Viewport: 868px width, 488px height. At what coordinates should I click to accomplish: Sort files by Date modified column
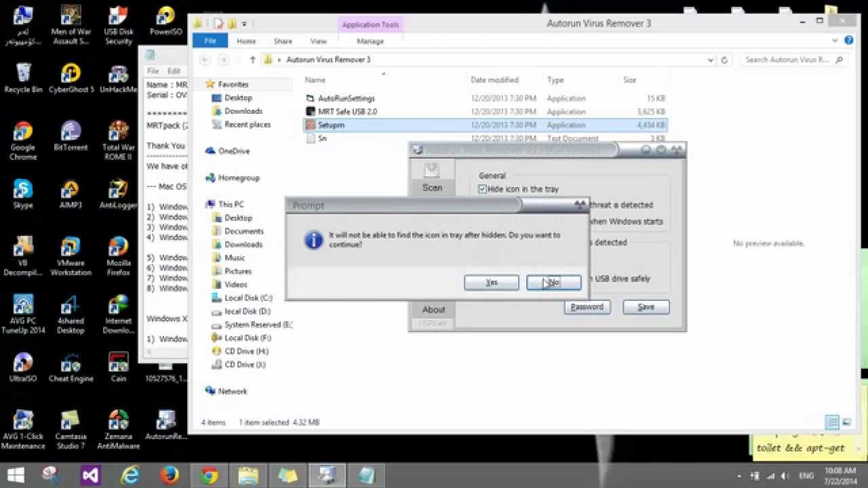pos(494,80)
